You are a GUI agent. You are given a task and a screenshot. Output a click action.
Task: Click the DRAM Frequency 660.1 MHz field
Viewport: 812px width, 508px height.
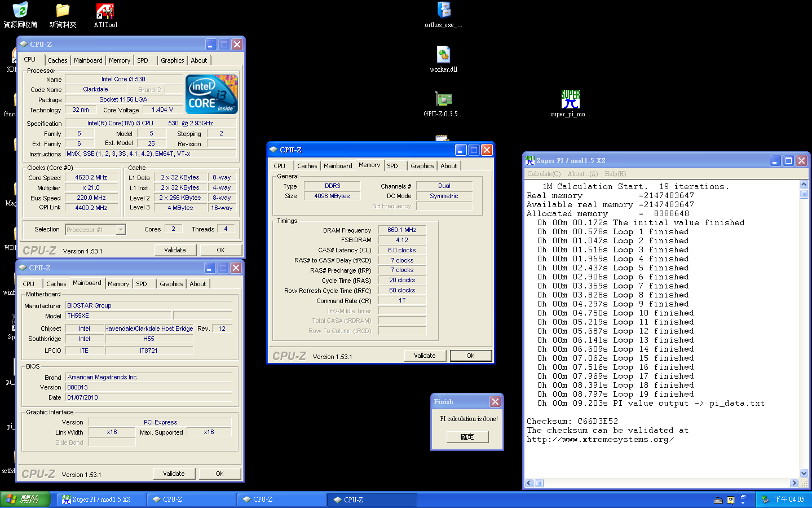402,230
